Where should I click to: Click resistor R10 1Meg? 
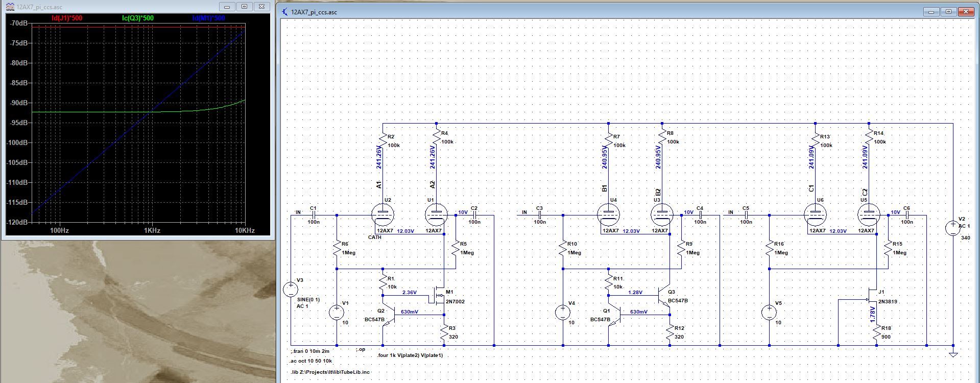click(563, 249)
